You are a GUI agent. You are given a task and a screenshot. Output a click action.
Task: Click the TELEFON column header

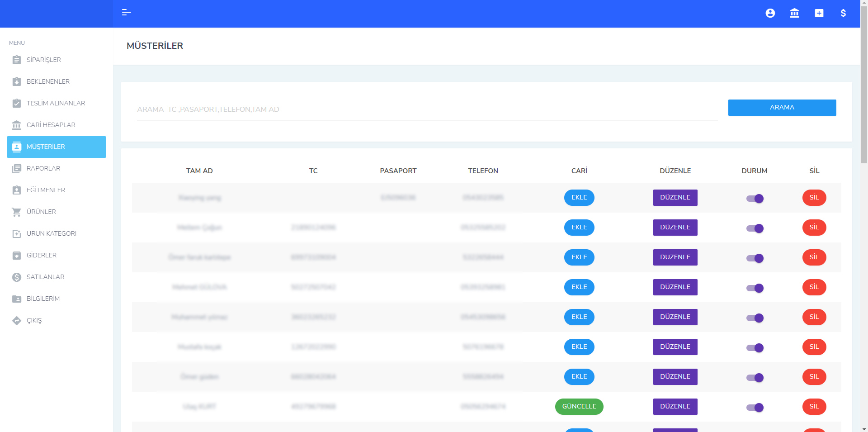pos(483,171)
